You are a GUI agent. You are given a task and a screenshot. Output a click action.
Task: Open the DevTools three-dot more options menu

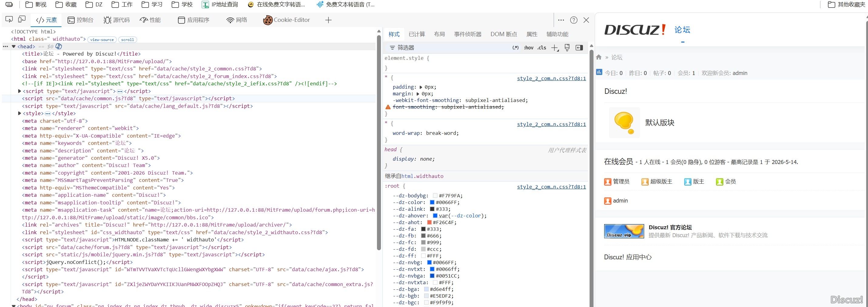pos(561,20)
